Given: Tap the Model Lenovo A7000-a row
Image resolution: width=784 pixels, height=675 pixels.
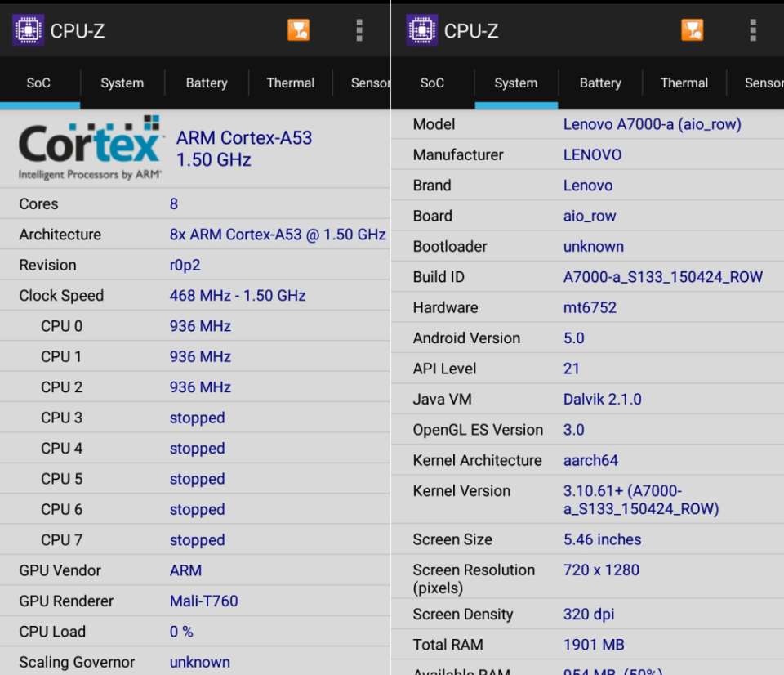Looking at the screenshot, I should [x=586, y=124].
